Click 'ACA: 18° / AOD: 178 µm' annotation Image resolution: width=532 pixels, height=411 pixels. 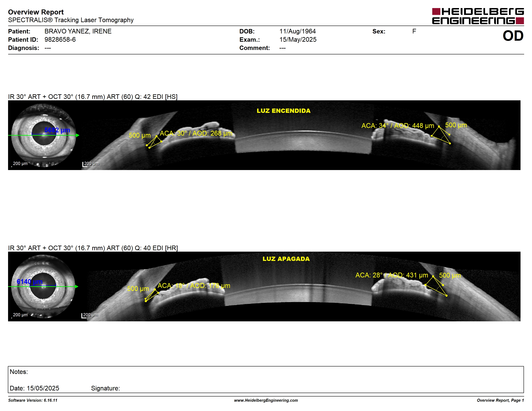(194, 286)
